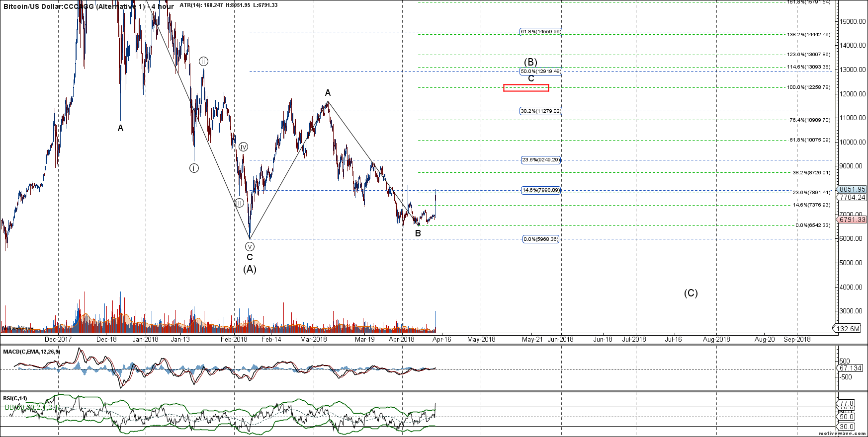Viewport: 868px width, 437px height.
Task: Click the circled v wave label
Action: coord(250,246)
